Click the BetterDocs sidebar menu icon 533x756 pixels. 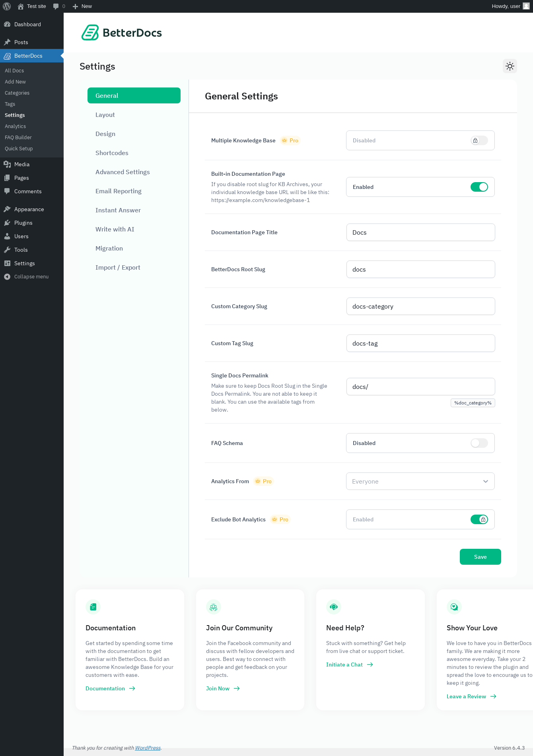click(7, 56)
